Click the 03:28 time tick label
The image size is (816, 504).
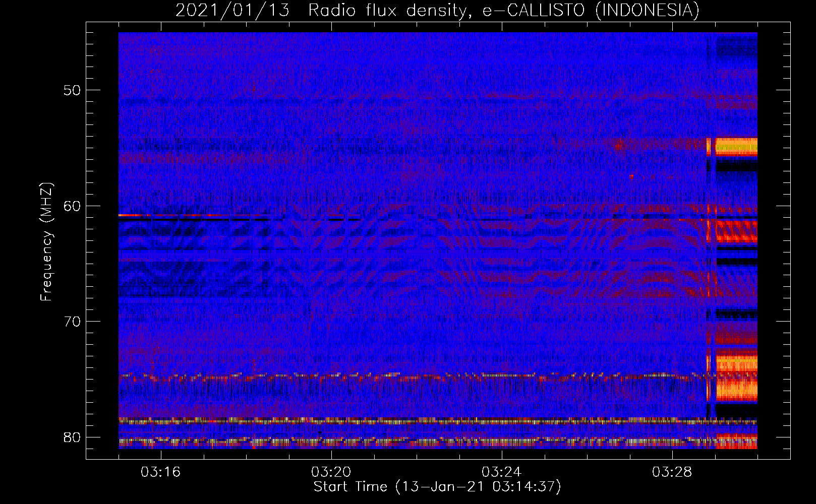coord(672,472)
